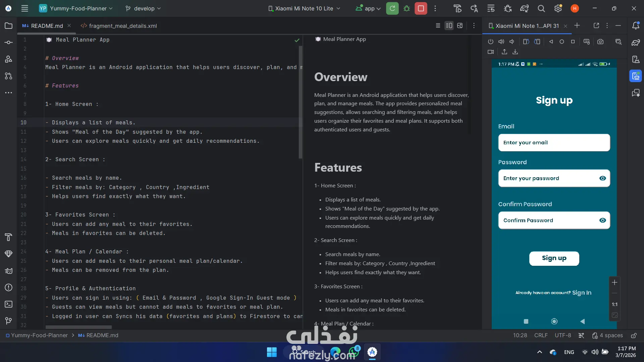This screenshot has width=644, height=362.
Task: Open the Project tool window folder icon
Action: (8, 26)
